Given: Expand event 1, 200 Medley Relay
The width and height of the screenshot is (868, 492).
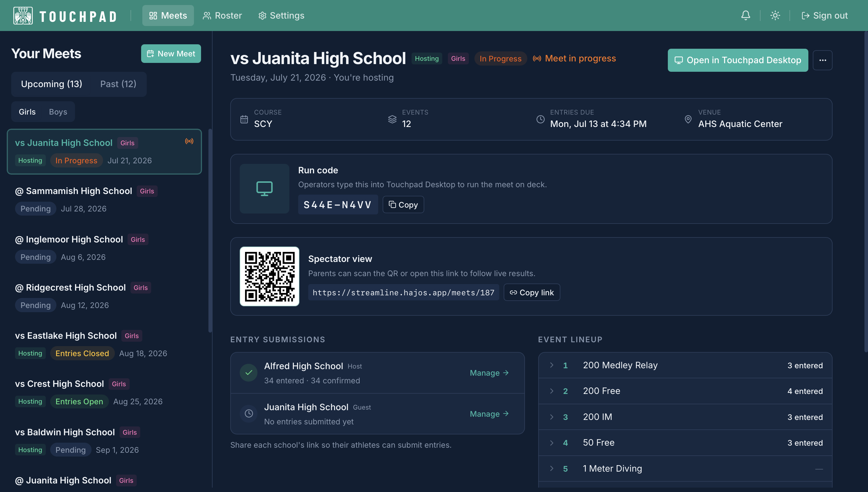Looking at the screenshot, I should point(685,365).
